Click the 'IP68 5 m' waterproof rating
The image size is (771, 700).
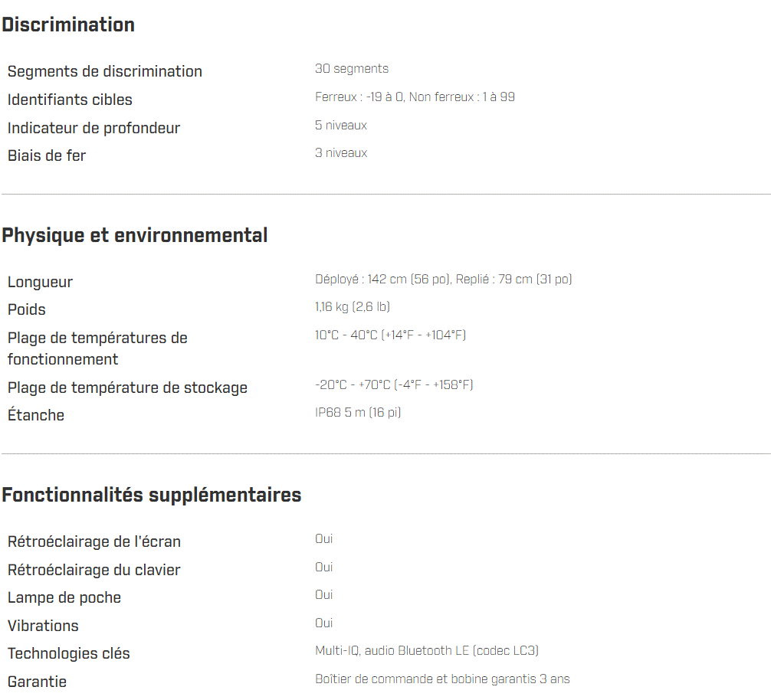pyautogui.click(x=358, y=413)
